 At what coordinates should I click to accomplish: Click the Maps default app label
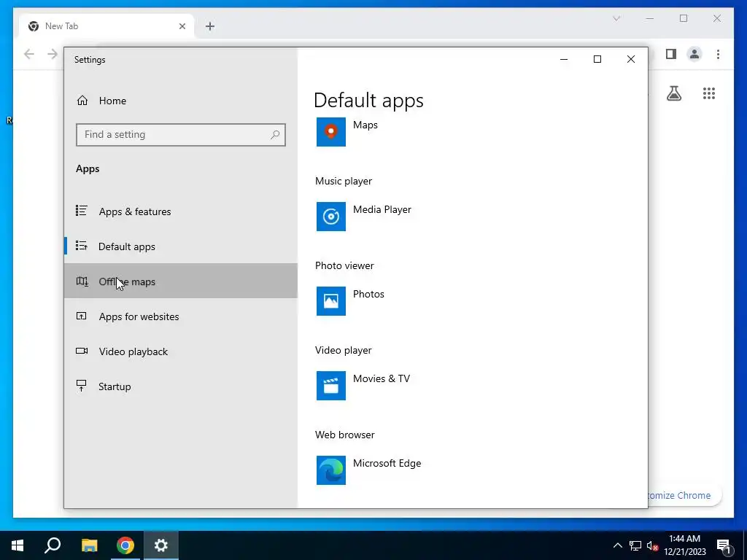coord(365,125)
